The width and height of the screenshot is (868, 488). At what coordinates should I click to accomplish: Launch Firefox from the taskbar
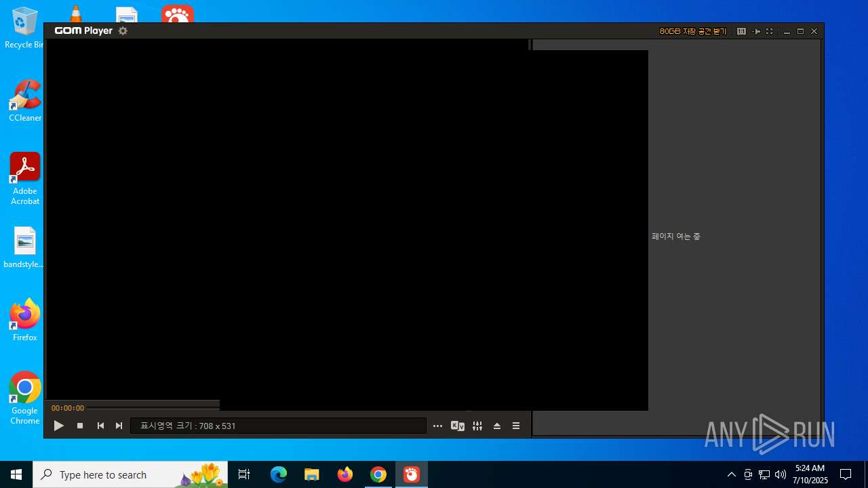pos(345,474)
